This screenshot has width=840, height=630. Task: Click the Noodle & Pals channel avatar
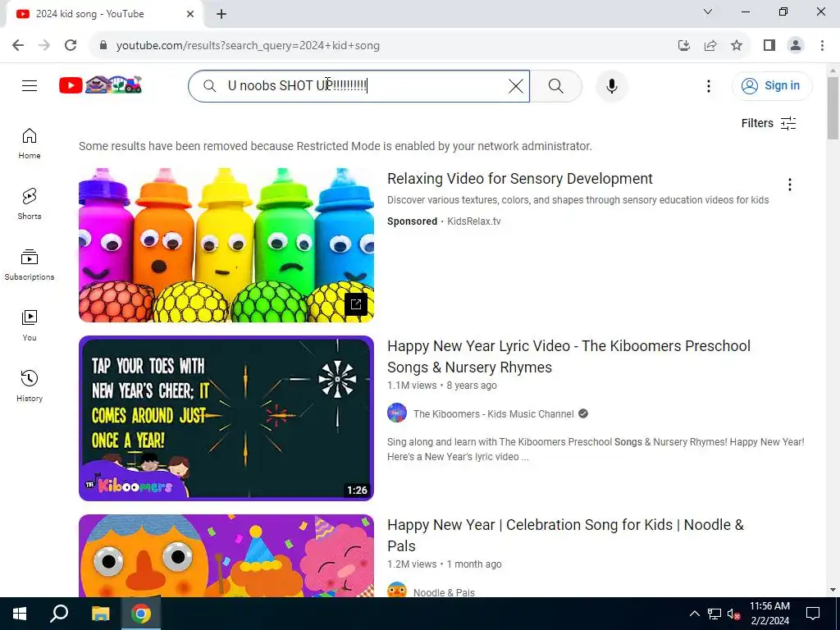click(397, 590)
